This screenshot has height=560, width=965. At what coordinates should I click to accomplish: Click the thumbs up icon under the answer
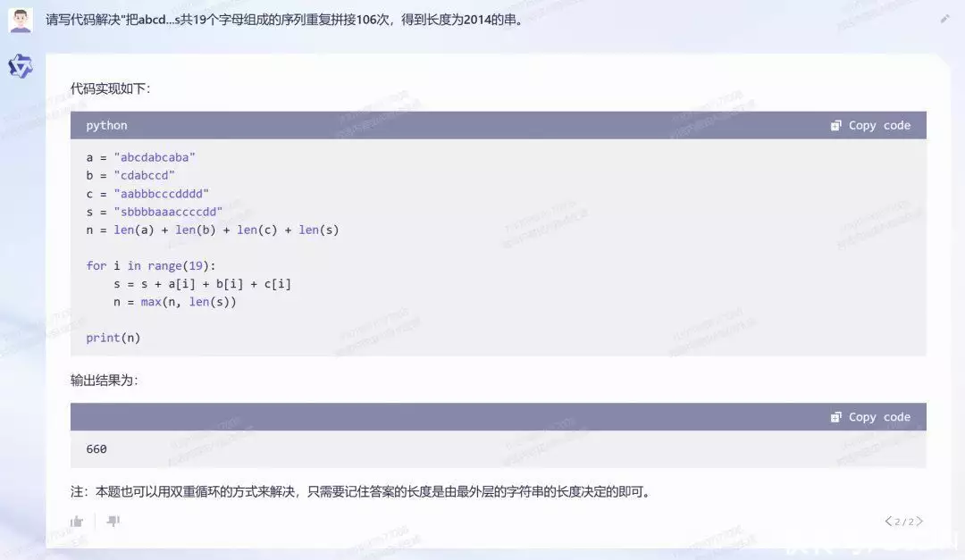click(x=77, y=521)
